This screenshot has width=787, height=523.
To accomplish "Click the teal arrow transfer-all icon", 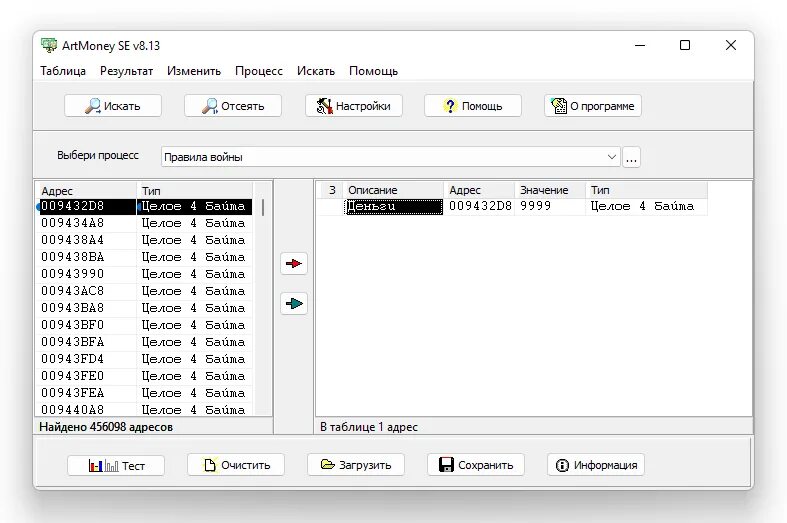I will click(294, 304).
